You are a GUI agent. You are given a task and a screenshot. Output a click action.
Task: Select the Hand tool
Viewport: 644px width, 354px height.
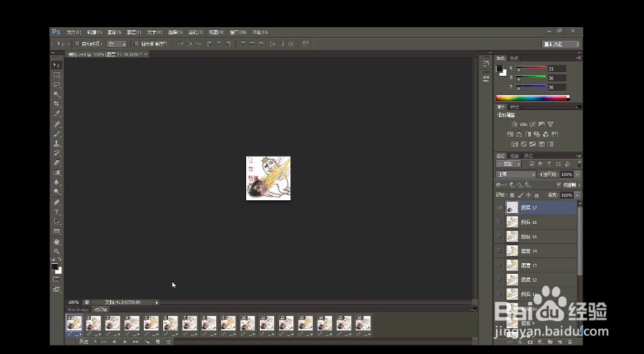click(57, 242)
